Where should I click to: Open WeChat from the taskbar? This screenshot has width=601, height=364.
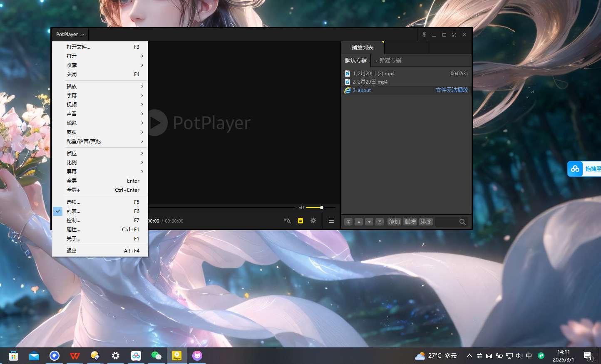pyautogui.click(x=156, y=356)
